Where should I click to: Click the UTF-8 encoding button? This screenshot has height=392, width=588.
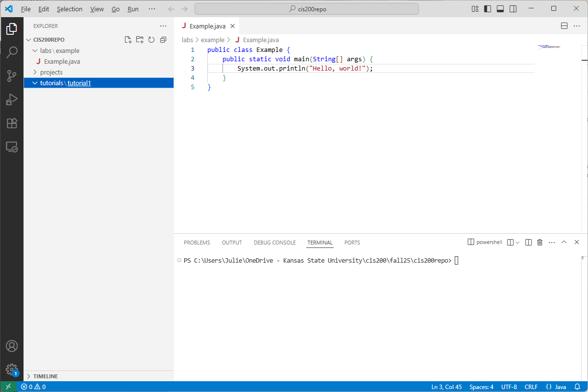coord(509,387)
